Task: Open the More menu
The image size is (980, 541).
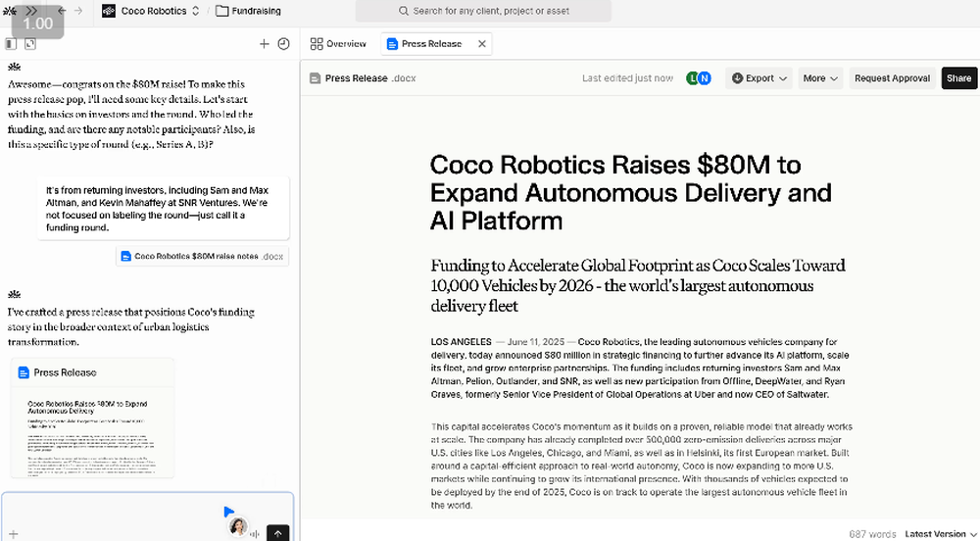Action: tap(820, 78)
